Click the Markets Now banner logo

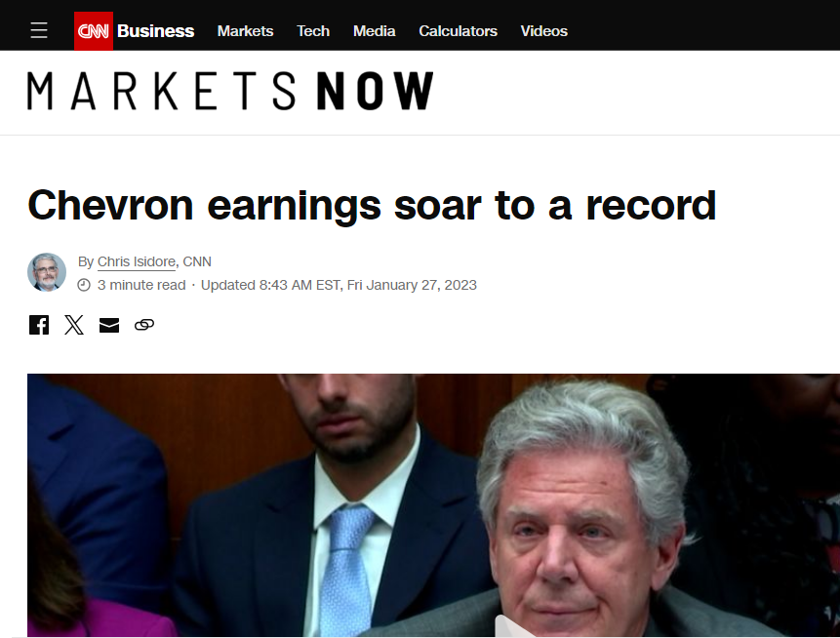tap(230, 91)
